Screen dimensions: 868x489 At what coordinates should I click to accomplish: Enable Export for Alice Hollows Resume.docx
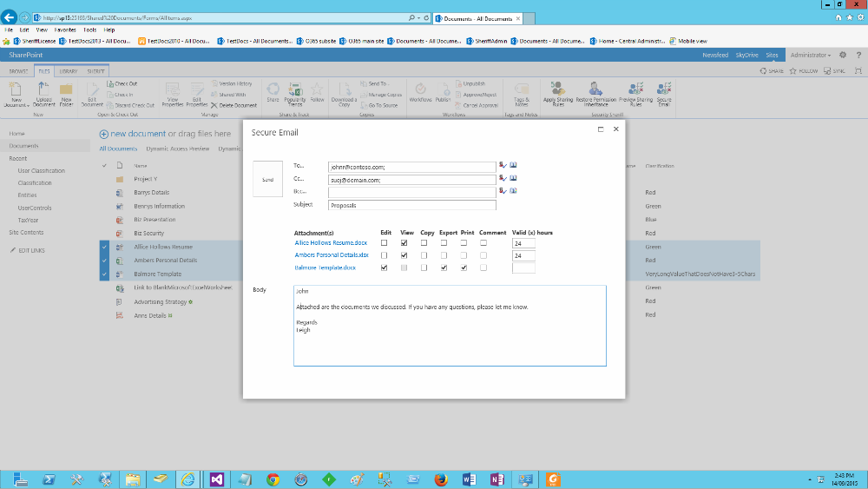click(444, 242)
